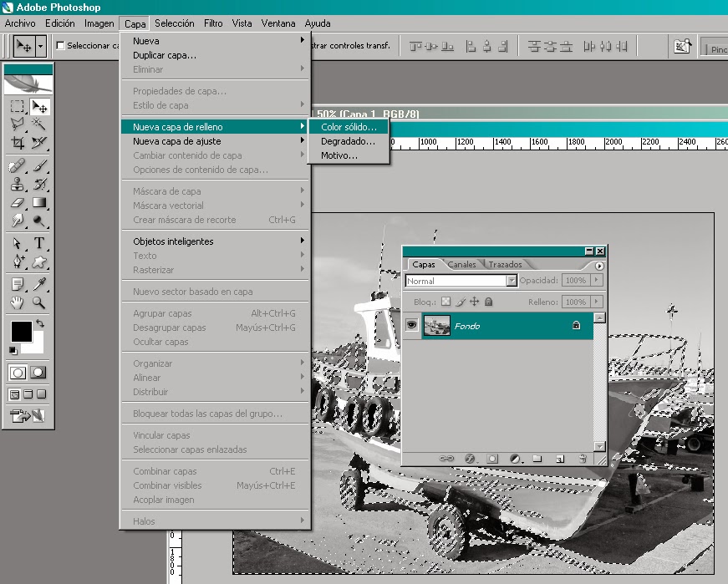728x584 pixels.
Task: Toggle lock position in Bloq. row
Action: tap(474, 302)
